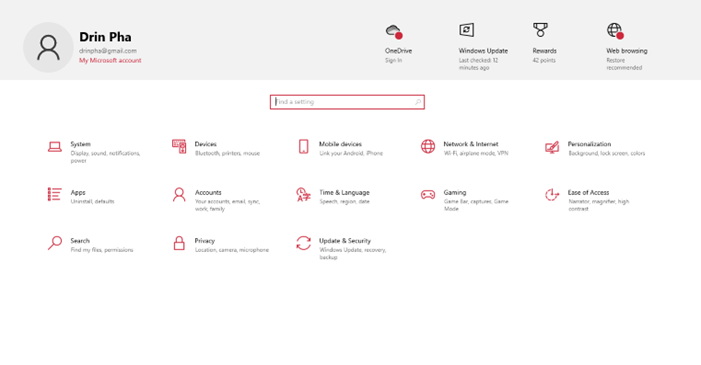This screenshot has height=365, width=701.
Task: Click the user profile avatar picture
Action: [x=48, y=47]
